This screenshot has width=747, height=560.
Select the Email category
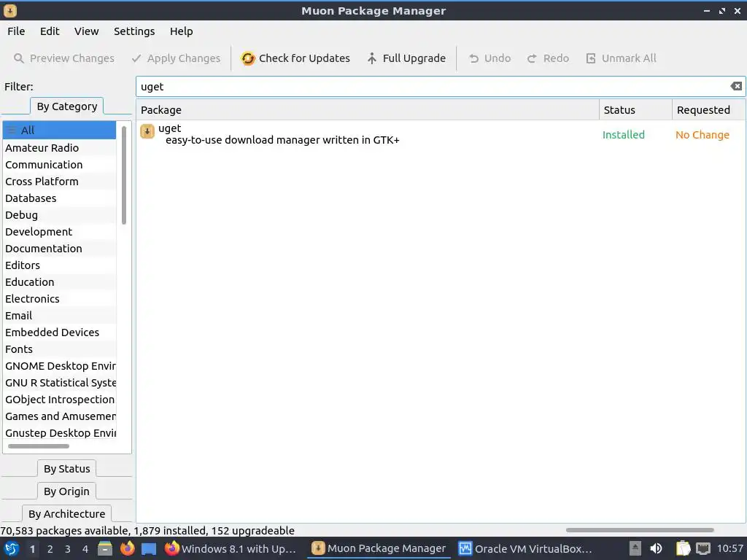click(x=60, y=316)
